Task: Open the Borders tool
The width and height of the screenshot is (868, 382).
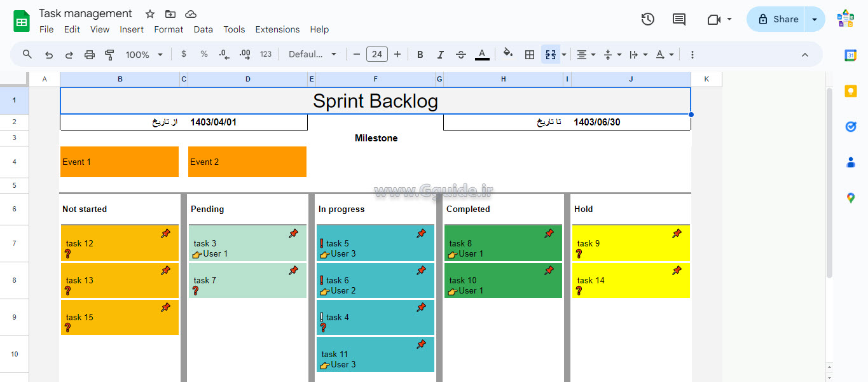Action: [529, 54]
